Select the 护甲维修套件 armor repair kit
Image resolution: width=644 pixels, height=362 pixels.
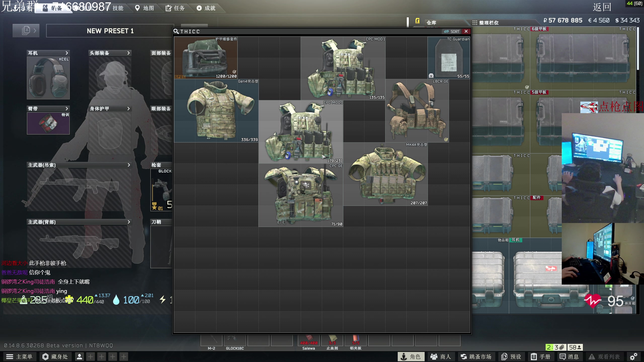point(206,58)
